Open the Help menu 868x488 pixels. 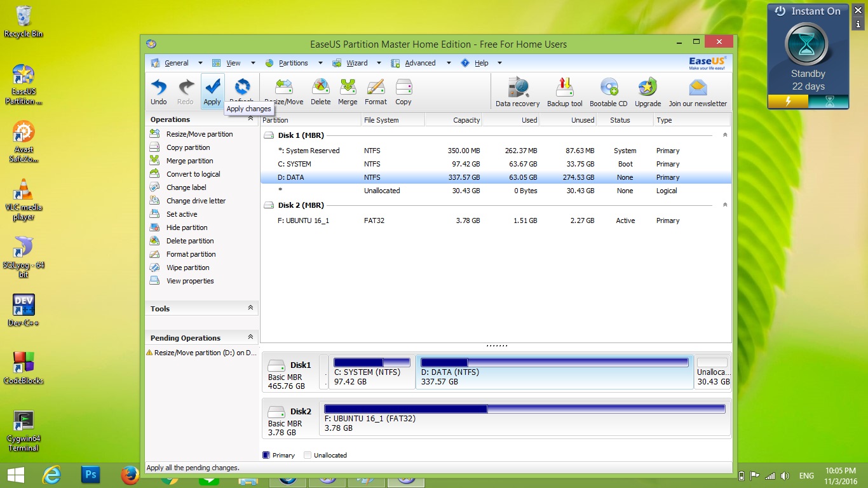(481, 63)
